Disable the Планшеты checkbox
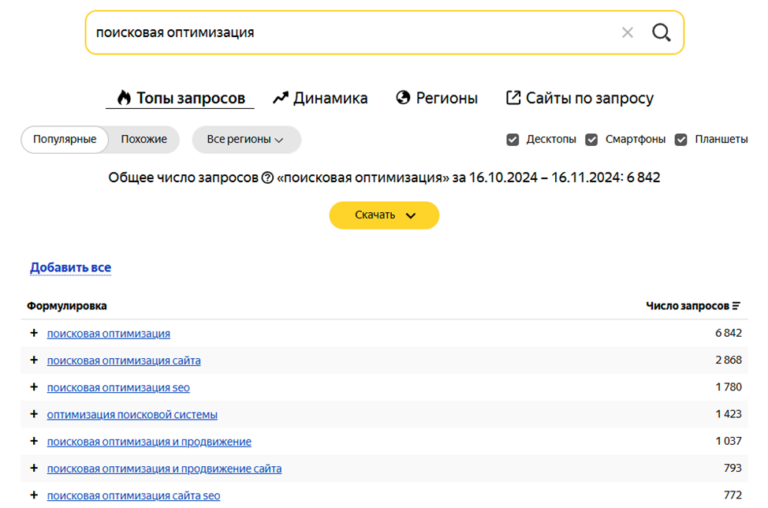Image resolution: width=768 pixels, height=508 pixels. [681, 140]
